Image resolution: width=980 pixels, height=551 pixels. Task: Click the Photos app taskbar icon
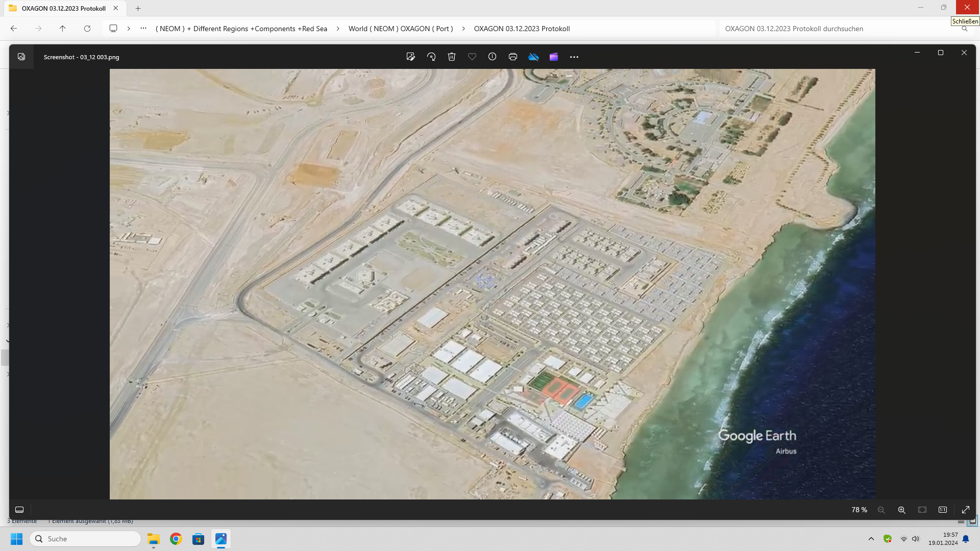pyautogui.click(x=221, y=539)
